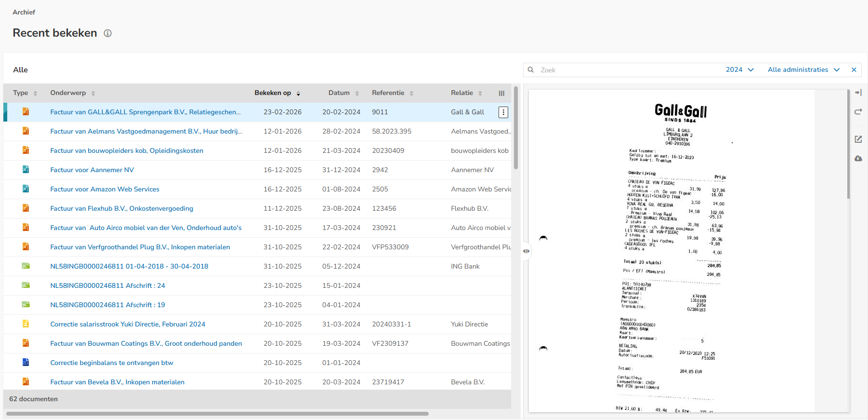
Task: Click the document icon of the Aelmans Vastgoedmanagement row
Action: (26, 131)
